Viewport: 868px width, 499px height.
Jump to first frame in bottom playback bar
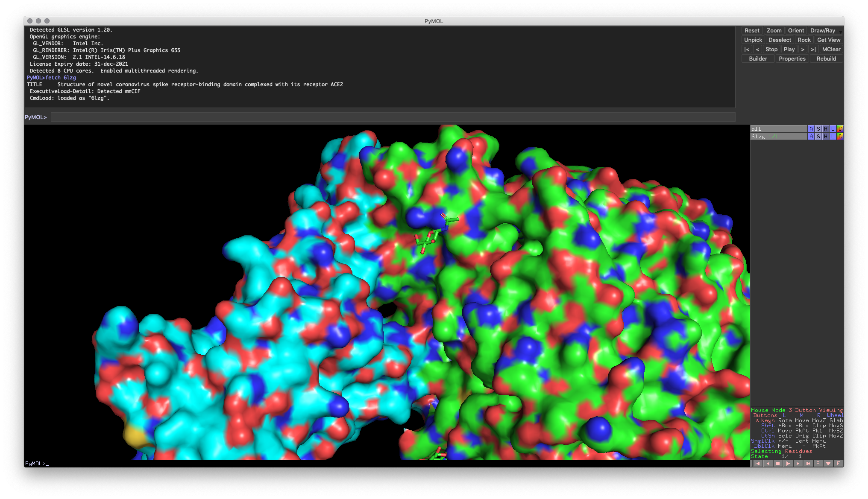point(757,464)
